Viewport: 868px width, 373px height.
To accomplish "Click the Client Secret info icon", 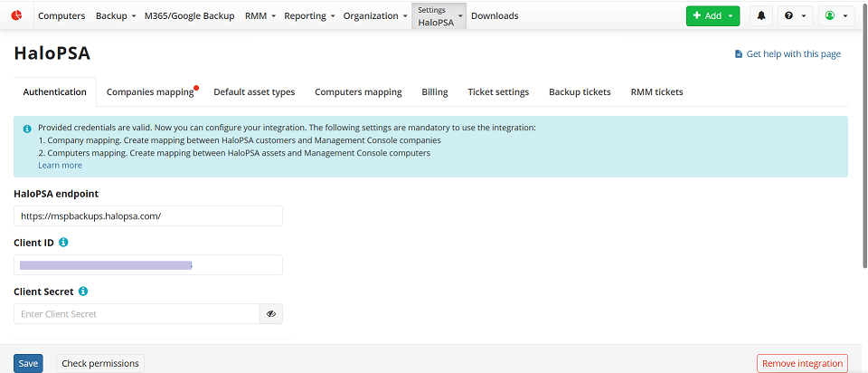I will click(x=83, y=292).
